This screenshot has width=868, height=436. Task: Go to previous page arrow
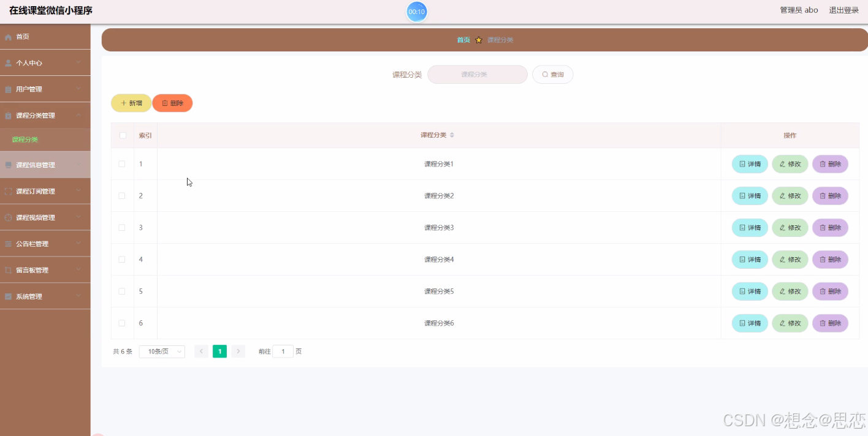point(201,351)
